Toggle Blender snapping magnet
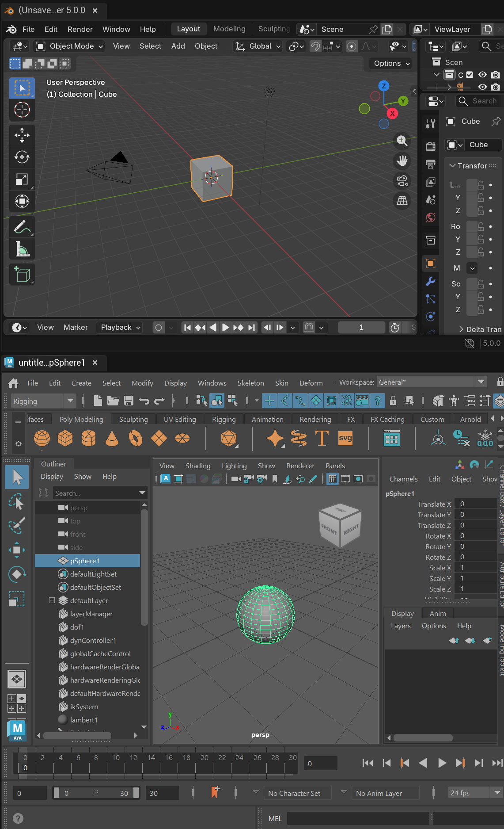Viewport: 504px width, 829px height. 315,46
